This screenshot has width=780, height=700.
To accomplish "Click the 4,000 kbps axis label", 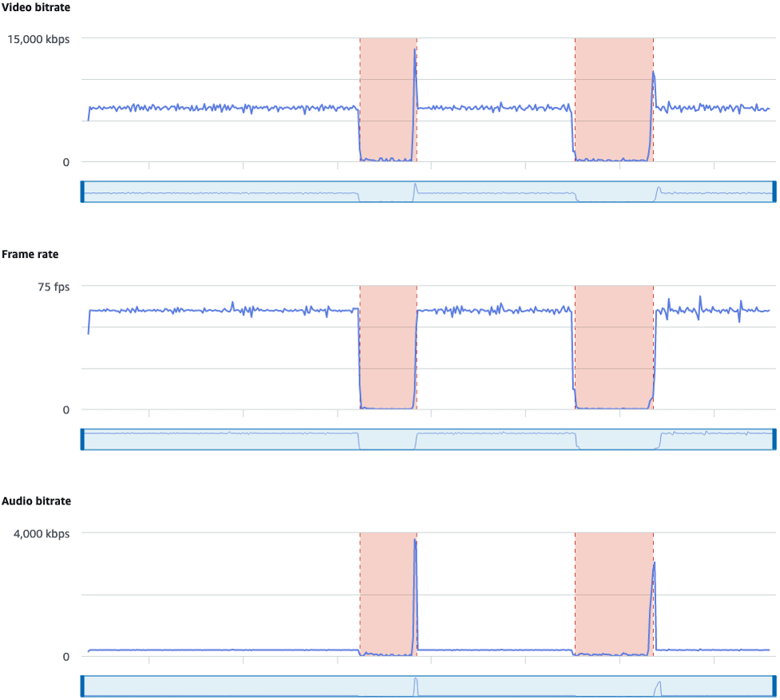I will pyautogui.click(x=42, y=533).
